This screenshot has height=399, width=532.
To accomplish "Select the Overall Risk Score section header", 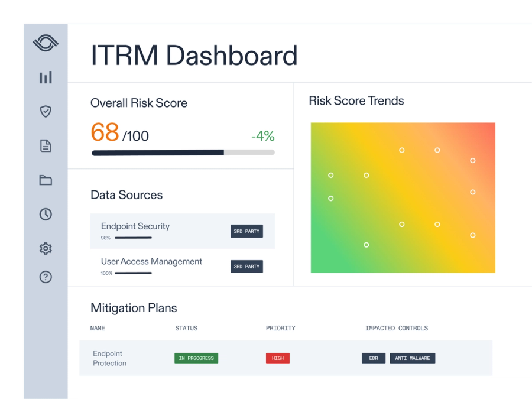I will pyautogui.click(x=138, y=103).
